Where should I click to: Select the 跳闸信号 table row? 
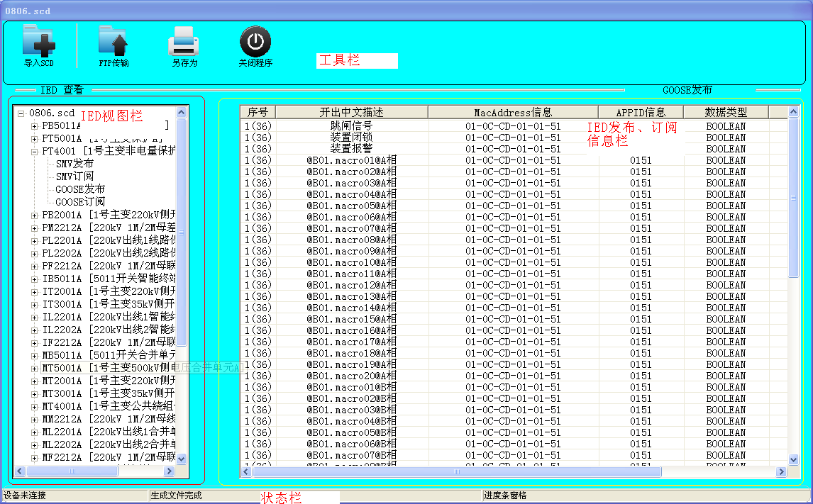click(x=514, y=126)
